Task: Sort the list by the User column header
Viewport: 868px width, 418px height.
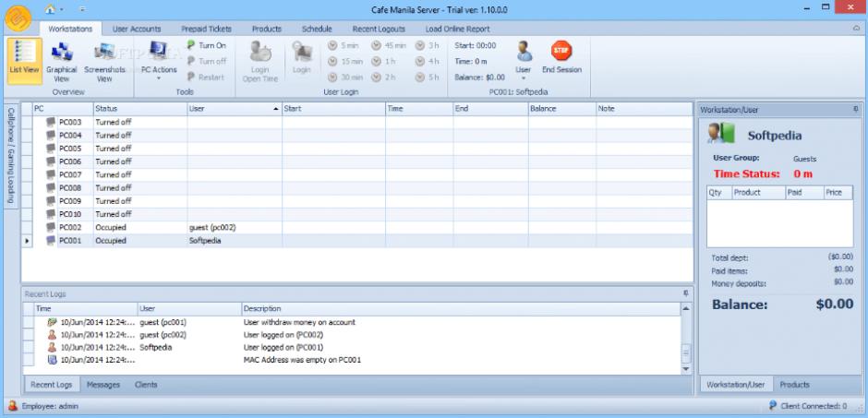Action: 235,109
